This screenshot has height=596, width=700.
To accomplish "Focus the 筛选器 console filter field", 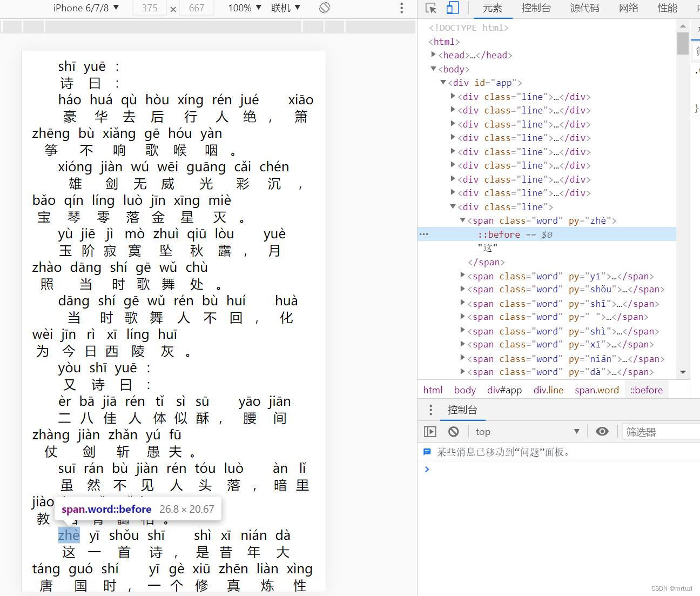I will tap(661, 431).
